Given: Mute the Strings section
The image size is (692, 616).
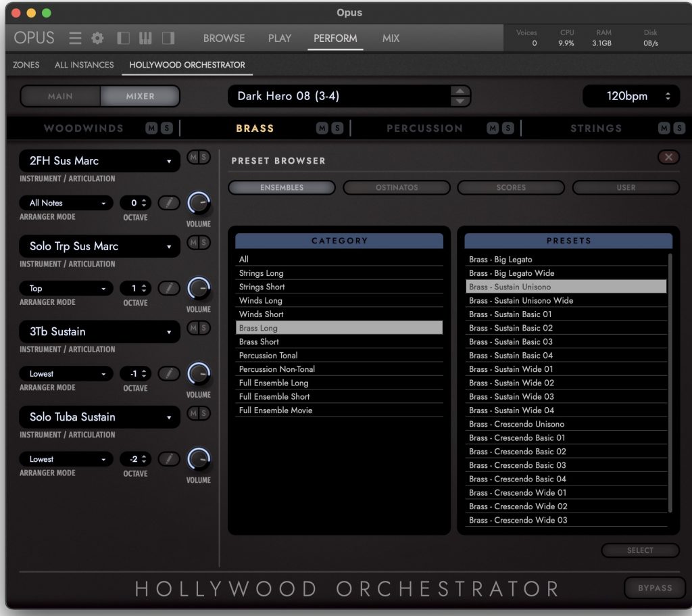Looking at the screenshot, I should click(x=664, y=128).
